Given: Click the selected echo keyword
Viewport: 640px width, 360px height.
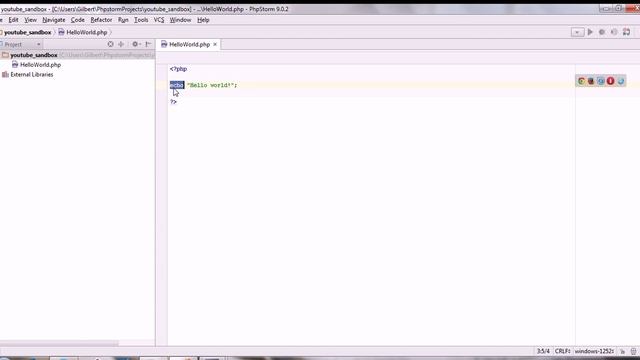Looking at the screenshot, I should 177,85.
